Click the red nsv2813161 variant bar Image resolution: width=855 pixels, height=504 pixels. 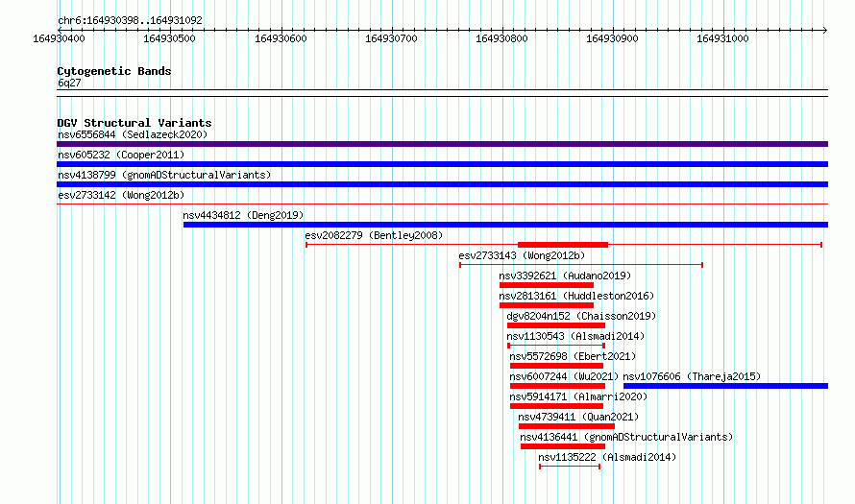[x=547, y=305]
